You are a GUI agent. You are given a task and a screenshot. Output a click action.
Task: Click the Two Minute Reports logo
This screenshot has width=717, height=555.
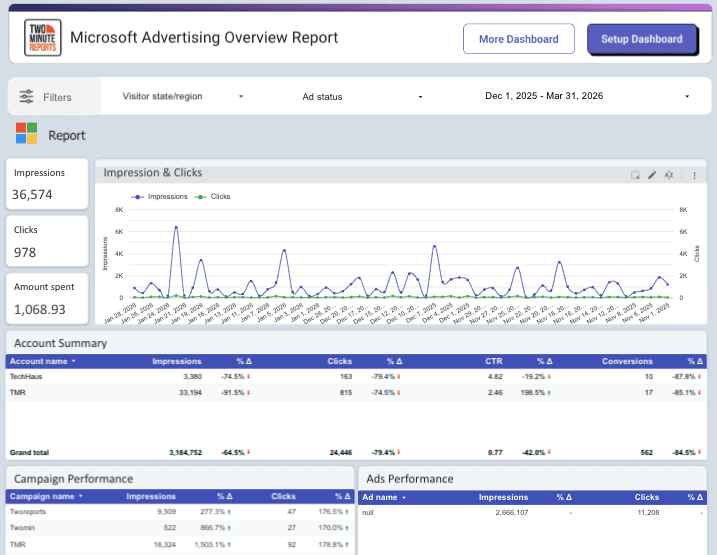43,37
